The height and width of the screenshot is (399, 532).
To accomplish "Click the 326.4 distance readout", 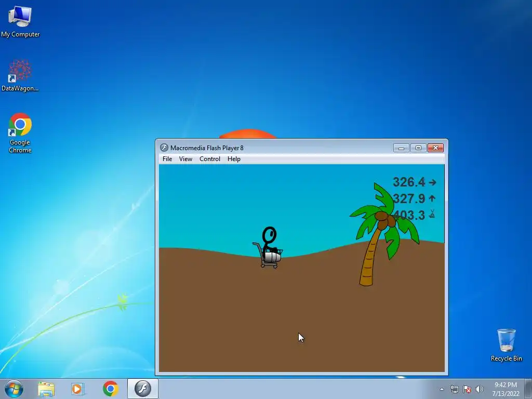I will (409, 182).
